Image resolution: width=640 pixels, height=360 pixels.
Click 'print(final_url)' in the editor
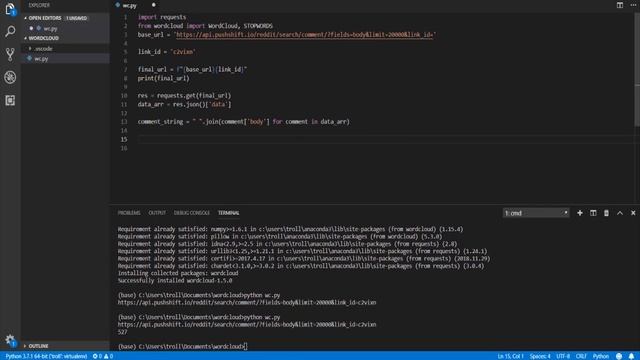(x=163, y=78)
